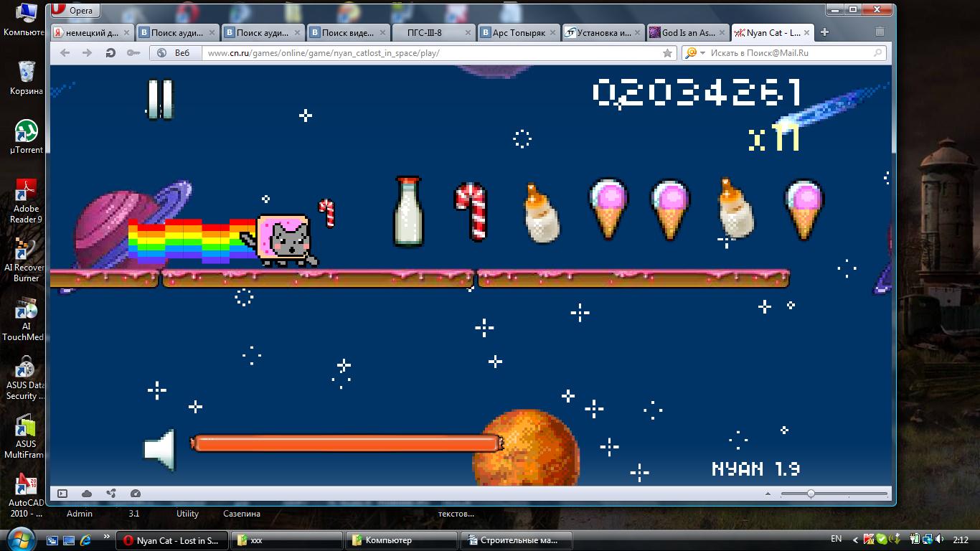
Task: Open 'Компьютер' window from taskbar
Action: 402,540
